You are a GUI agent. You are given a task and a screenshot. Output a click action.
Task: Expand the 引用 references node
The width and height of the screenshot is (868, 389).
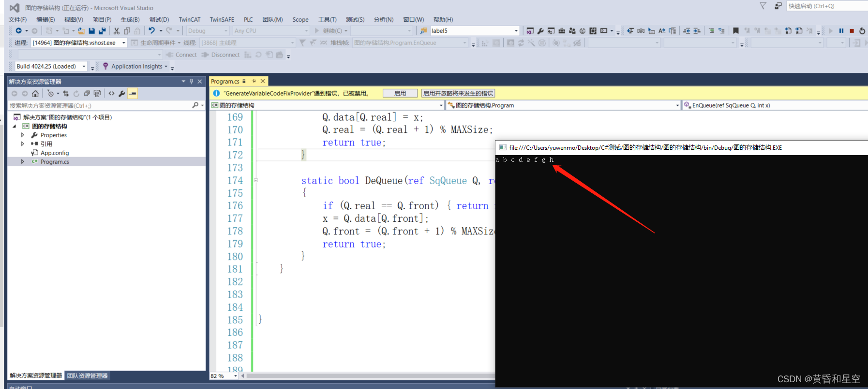coord(22,144)
